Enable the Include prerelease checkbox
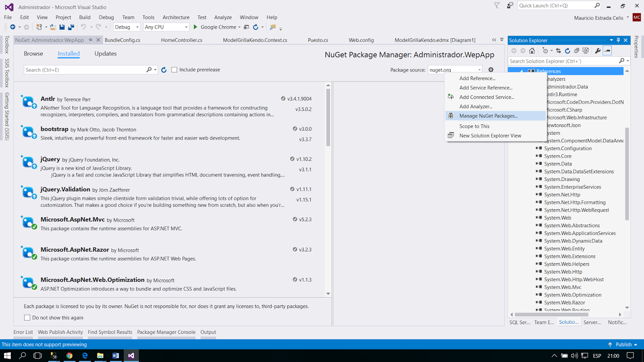 click(174, 69)
